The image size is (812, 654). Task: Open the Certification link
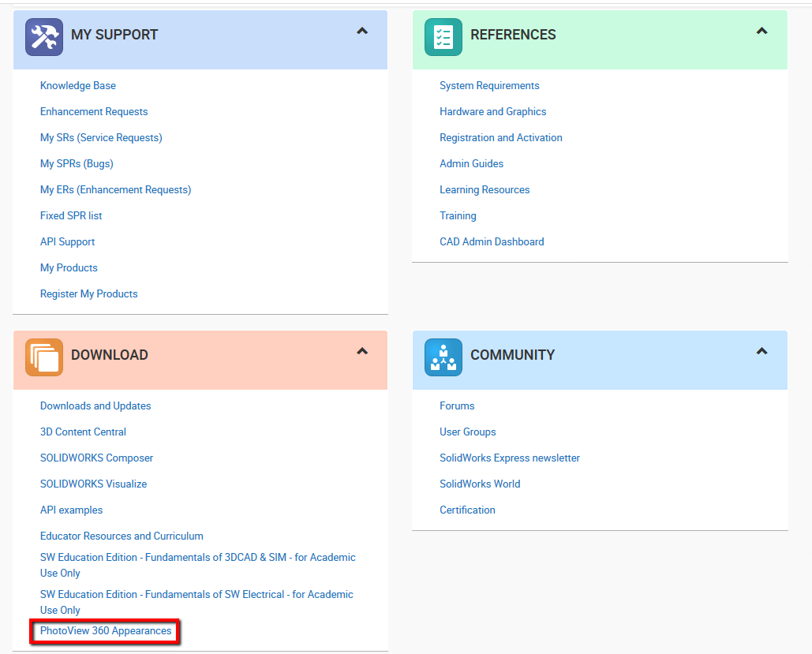[x=467, y=510]
